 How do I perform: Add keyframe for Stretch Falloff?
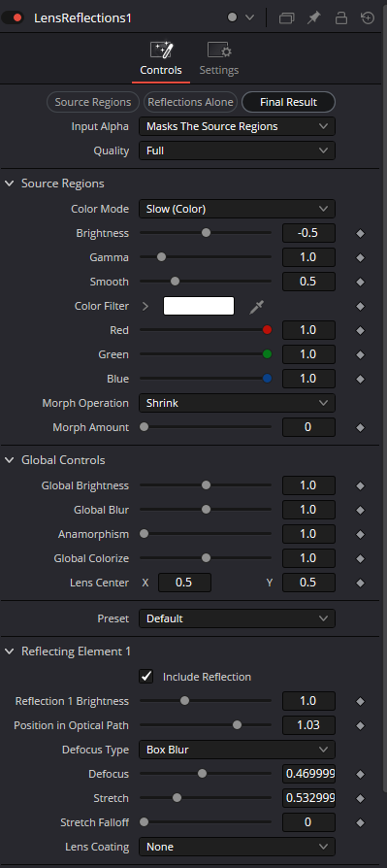click(361, 823)
